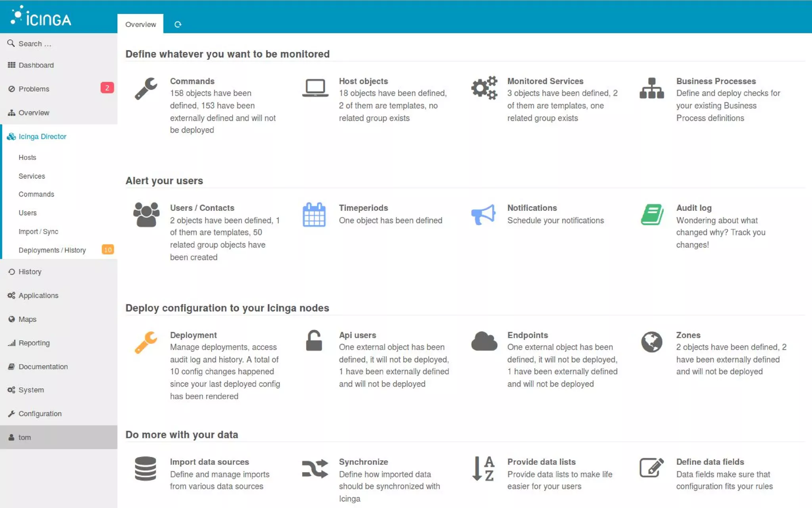
Task: Expand the Problems menu with red badge
Action: coord(34,89)
